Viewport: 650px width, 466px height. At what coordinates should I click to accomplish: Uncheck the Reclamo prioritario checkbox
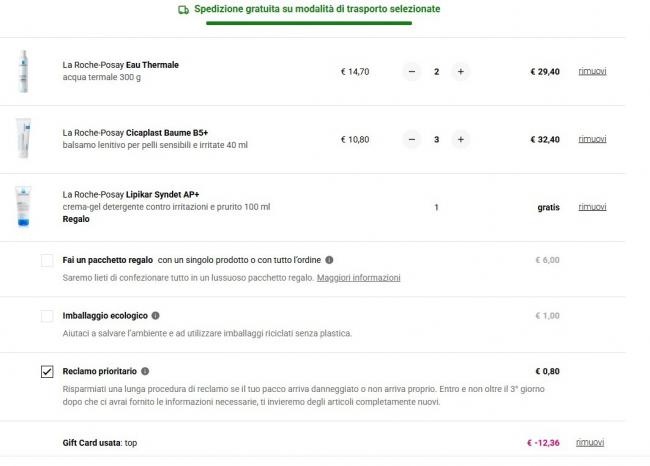coord(47,371)
